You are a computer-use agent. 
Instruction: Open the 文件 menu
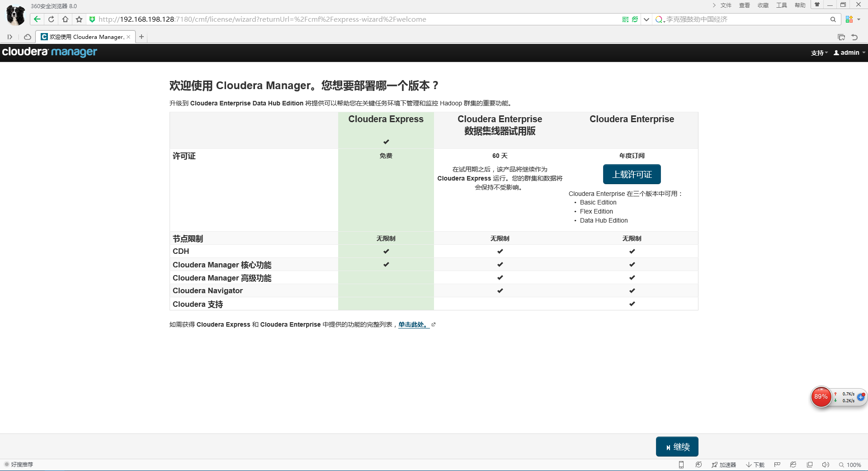[x=726, y=5]
